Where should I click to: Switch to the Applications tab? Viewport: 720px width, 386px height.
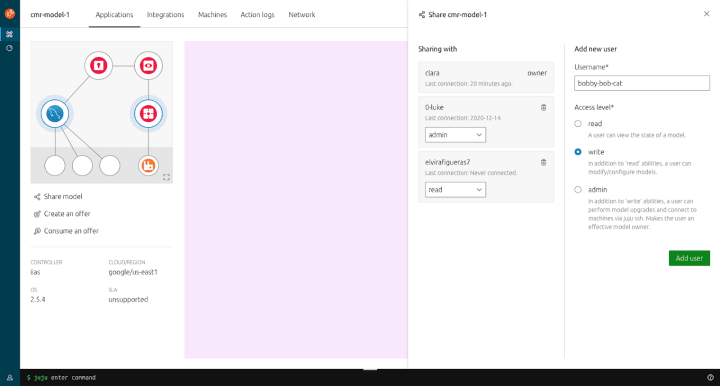(x=114, y=15)
